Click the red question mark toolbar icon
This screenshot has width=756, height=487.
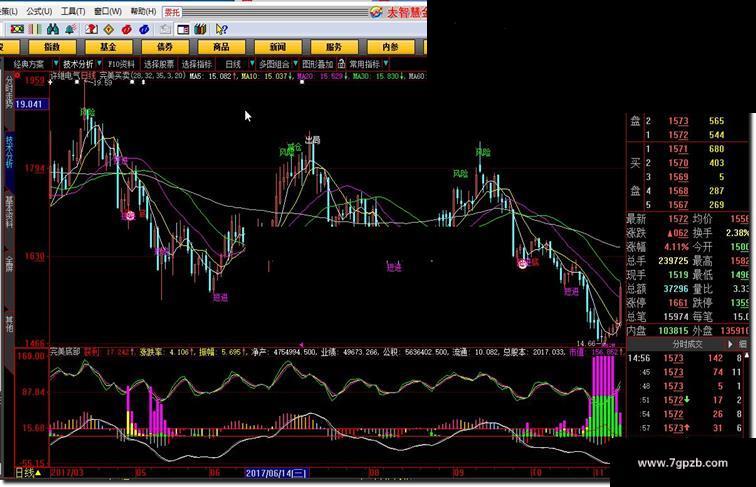click(x=91, y=29)
